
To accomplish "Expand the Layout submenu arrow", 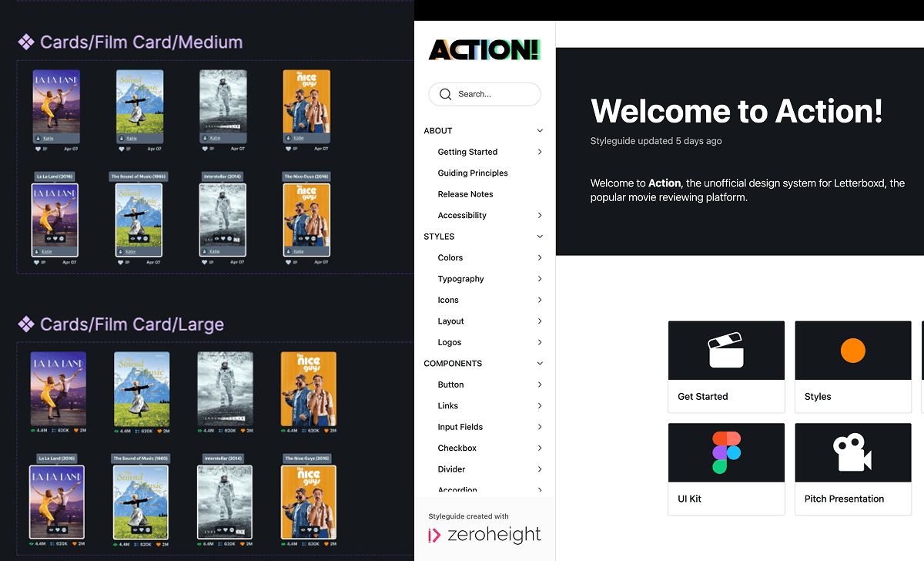I will (x=540, y=321).
